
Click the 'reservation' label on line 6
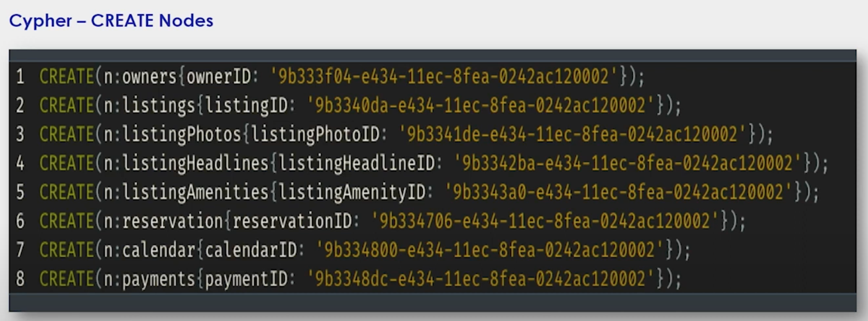pyautogui.click(x=172, y=221)
